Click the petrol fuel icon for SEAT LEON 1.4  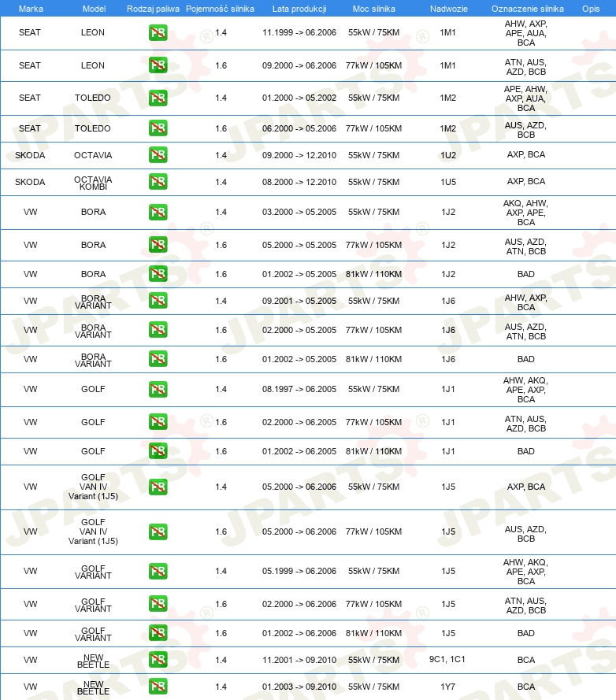point(158,32)
